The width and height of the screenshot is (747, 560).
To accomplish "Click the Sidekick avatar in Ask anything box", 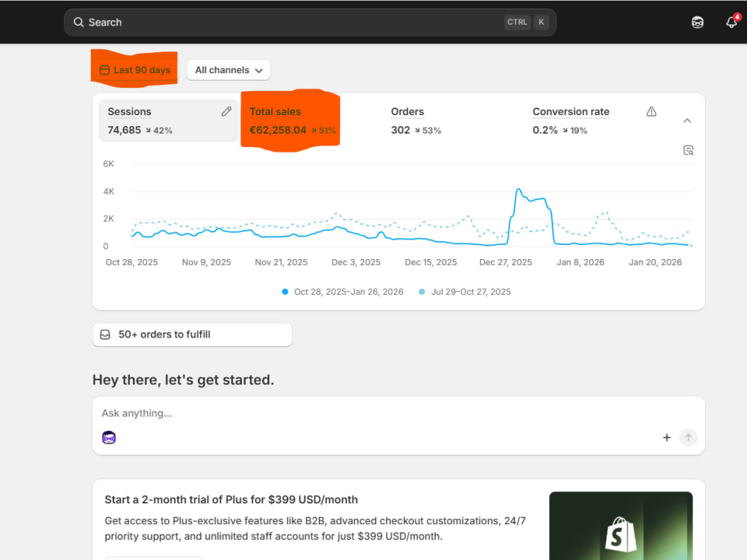I will (x=109, y=437).
